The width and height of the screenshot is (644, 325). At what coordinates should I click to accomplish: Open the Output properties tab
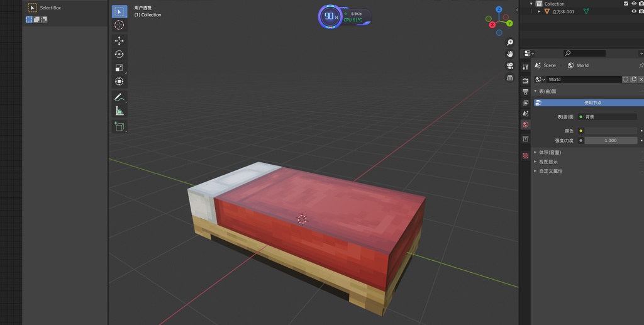pos(525,92)
